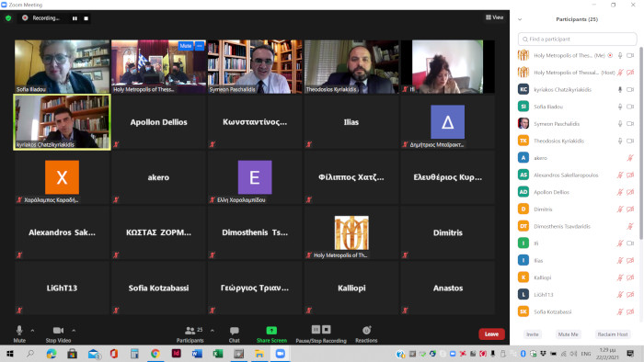
Task: Click Ifi camera icon in participant list
Action: click(x=630, y=243)
